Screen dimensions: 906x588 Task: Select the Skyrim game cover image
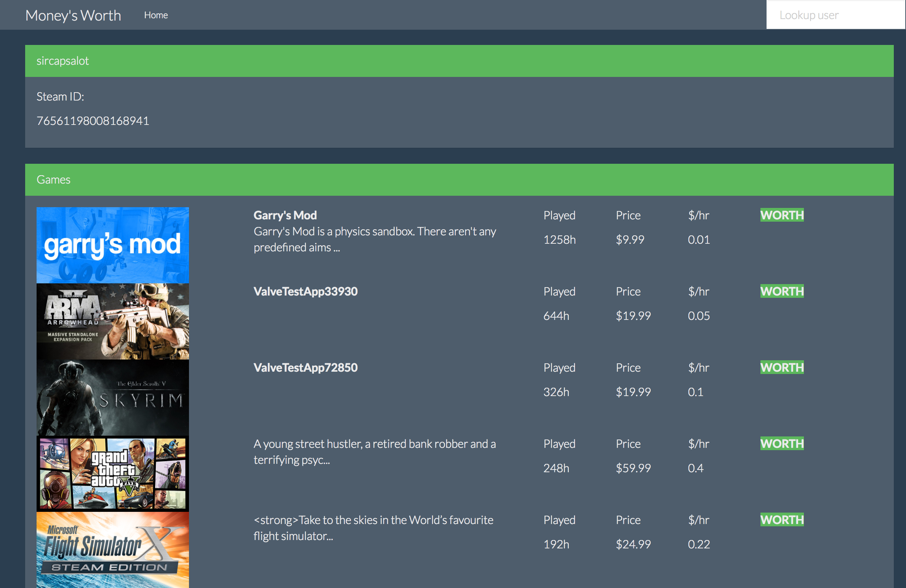click(112, 397)
